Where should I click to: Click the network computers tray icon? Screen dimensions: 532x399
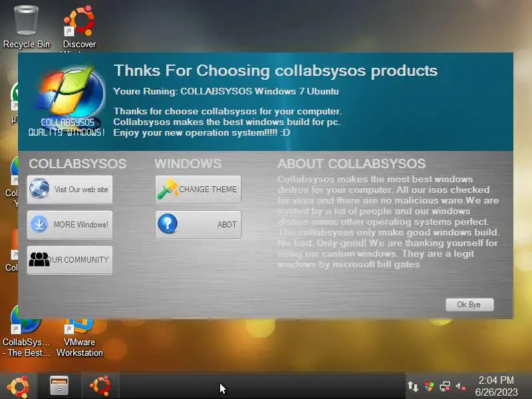(x=445, y=386)
